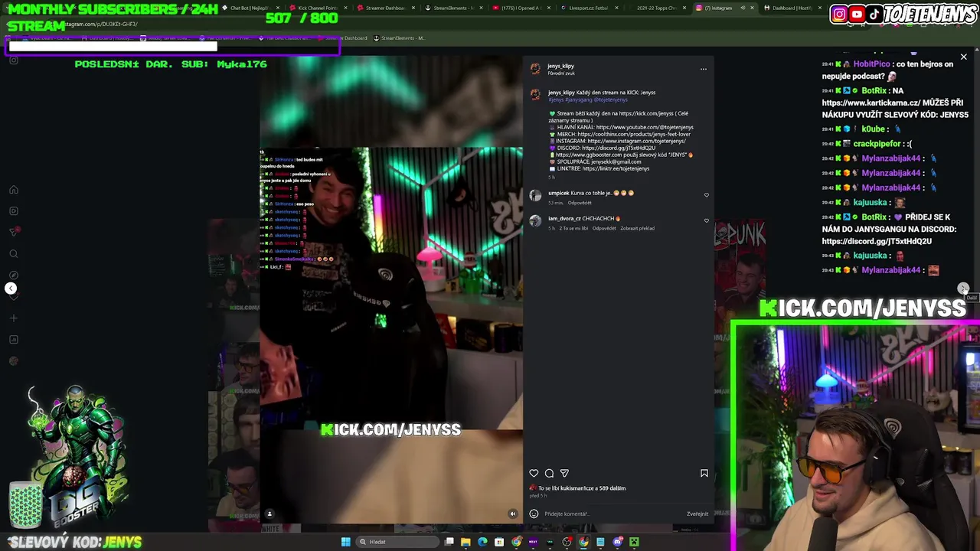Switch to the Kick Channel Points tab
The width and height of the screenshot is (980, 551).
[x=318, y=8]
